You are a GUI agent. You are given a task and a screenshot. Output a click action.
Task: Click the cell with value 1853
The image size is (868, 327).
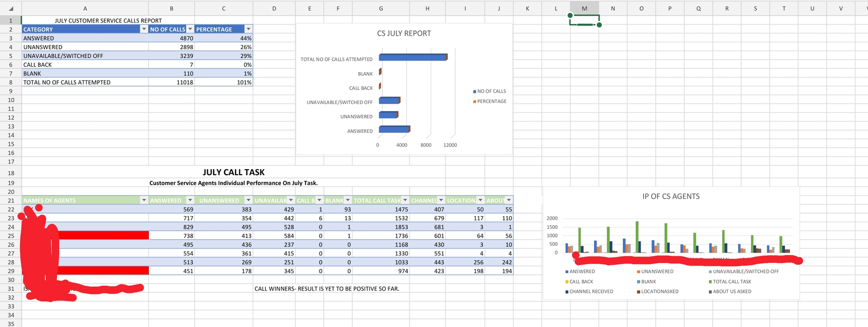(x=381, y=227)
